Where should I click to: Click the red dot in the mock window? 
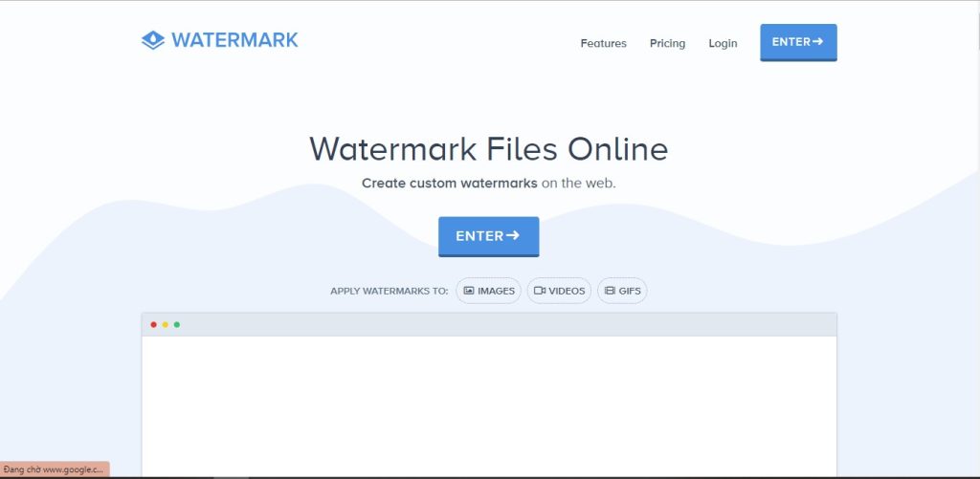tap(154, 325)
